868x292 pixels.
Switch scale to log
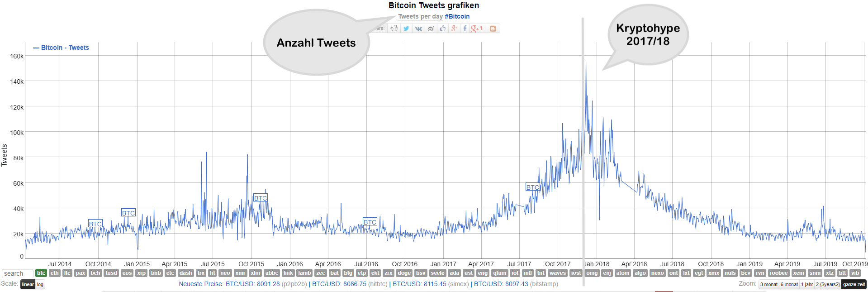pyautogui.click(x=40, y=284)
